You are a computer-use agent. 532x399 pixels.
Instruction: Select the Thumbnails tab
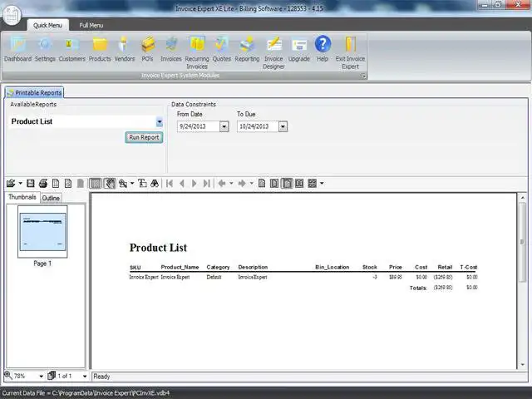[22, 197]
